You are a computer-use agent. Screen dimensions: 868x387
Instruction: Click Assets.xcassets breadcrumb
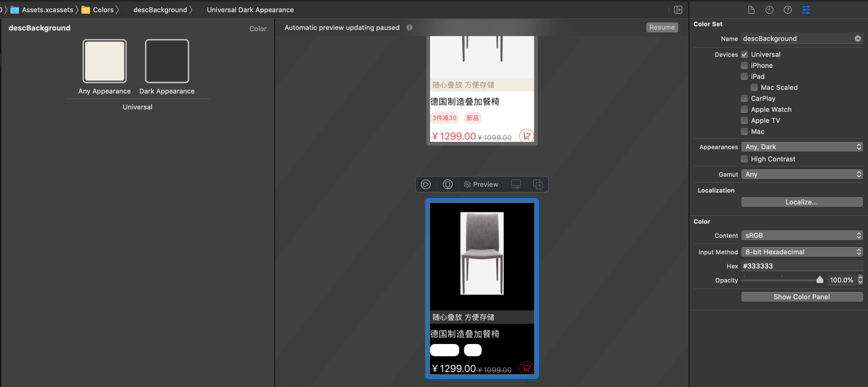point(42,10)
